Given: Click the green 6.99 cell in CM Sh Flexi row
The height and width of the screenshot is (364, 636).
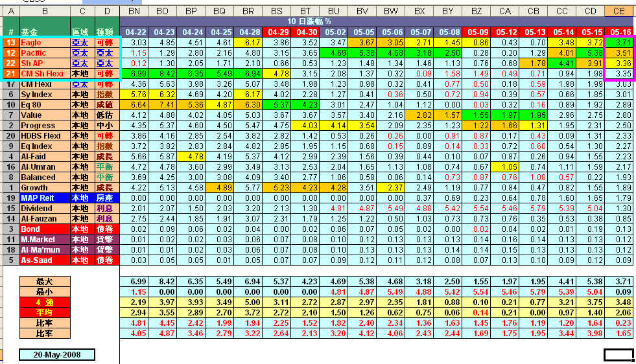Looking at the screenshot, I should 134,73.
